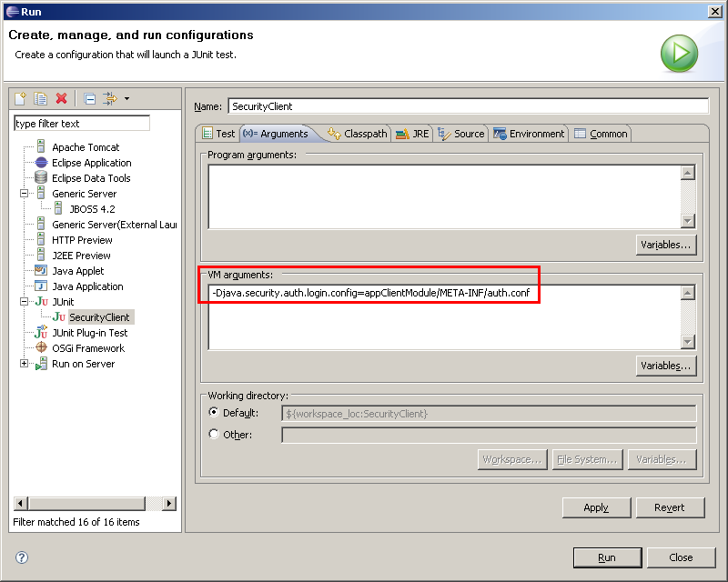Screen dimensions: 728x582
Task: Collapse the Generic Server tree node
Action: (x=25, y=193)
